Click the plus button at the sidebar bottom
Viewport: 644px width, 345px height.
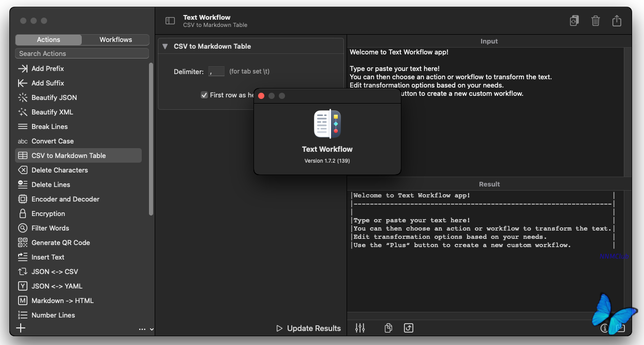coord(21,328)
